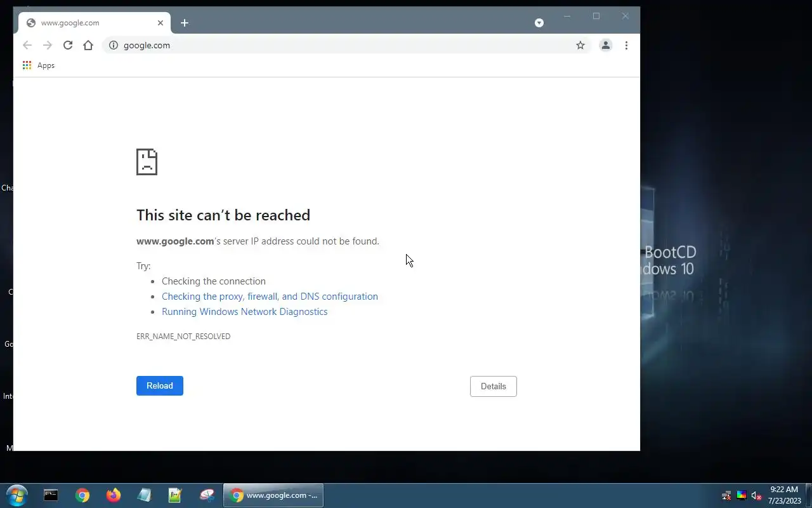812x508 pixels.
Task: Focus the google.com address bar
Action: tap(348, 45)
